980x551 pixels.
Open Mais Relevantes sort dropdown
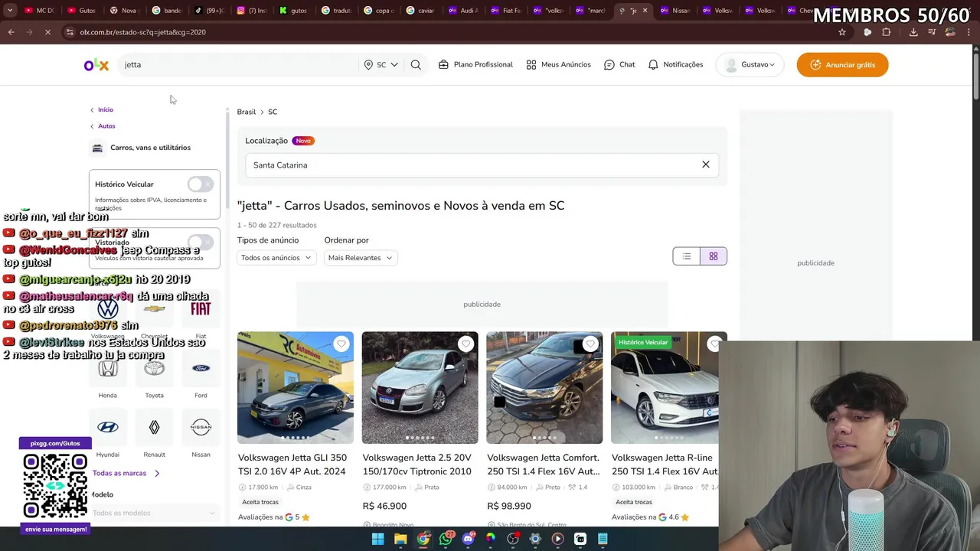point(360,258)
